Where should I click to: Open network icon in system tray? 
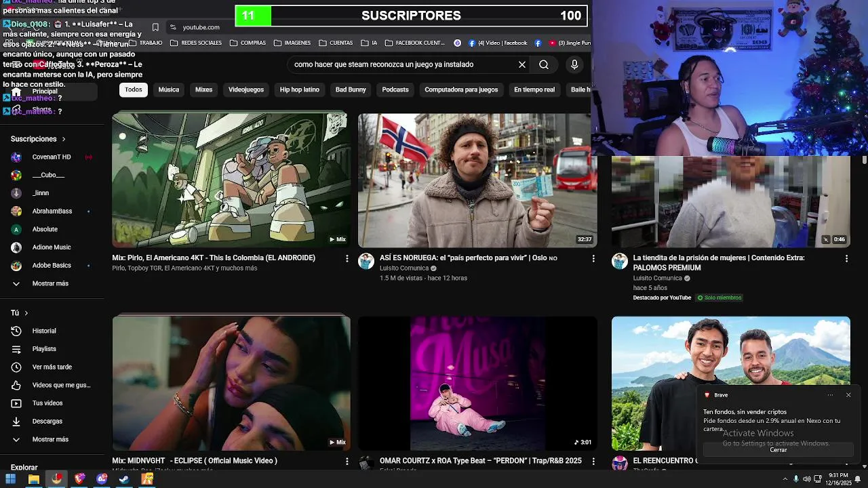coord(817,479)
